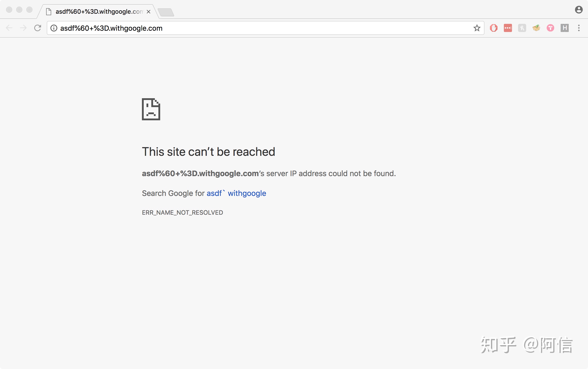Click the AdBlock red hand extension icon
The height and width of the screenshot is (369, 588).
click(x=493, y=28)
